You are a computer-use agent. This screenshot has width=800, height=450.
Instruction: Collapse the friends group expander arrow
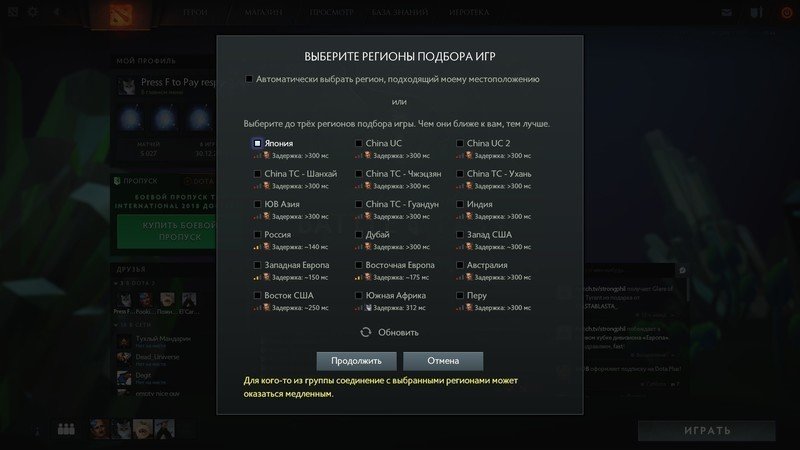[116, 283]
